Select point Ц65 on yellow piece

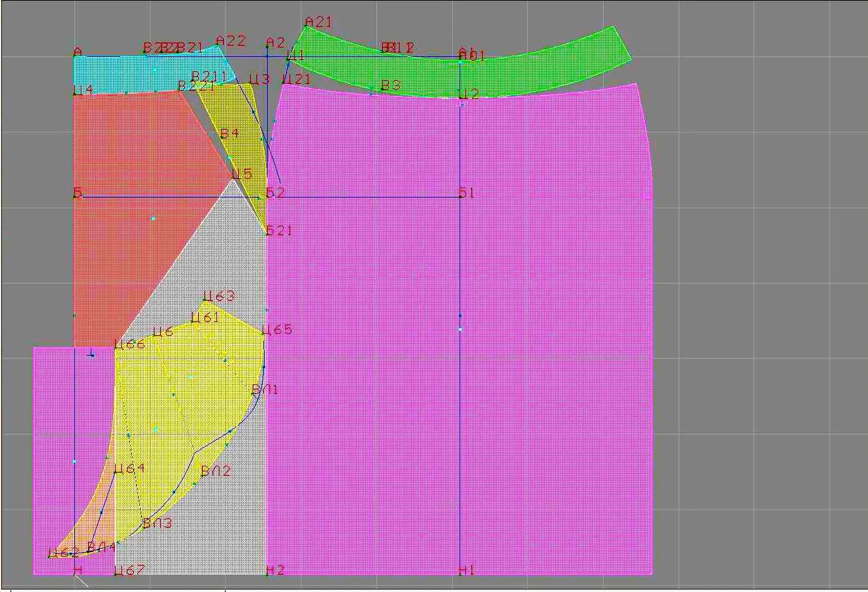278,329
